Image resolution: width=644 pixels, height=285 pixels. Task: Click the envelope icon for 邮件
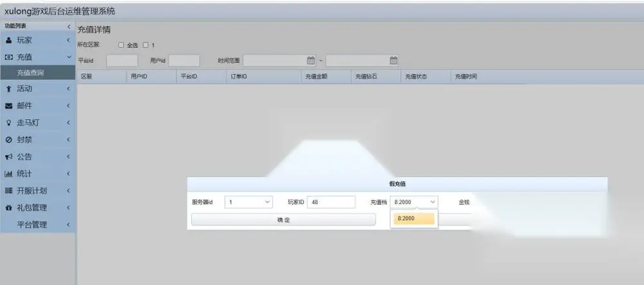8,106
